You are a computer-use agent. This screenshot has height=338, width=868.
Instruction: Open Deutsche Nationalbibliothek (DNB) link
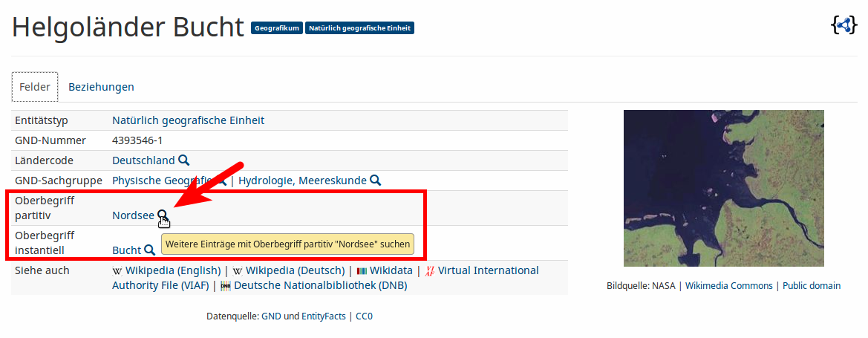[320, 285]
